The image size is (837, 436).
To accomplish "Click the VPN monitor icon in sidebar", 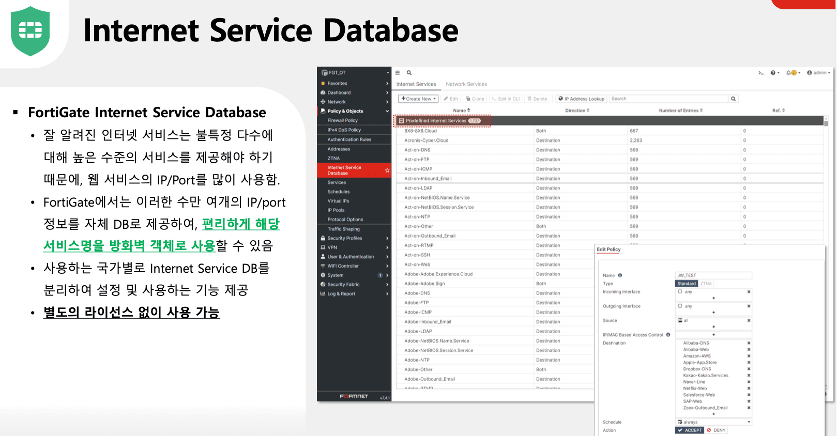I will (x=323, y=247).
